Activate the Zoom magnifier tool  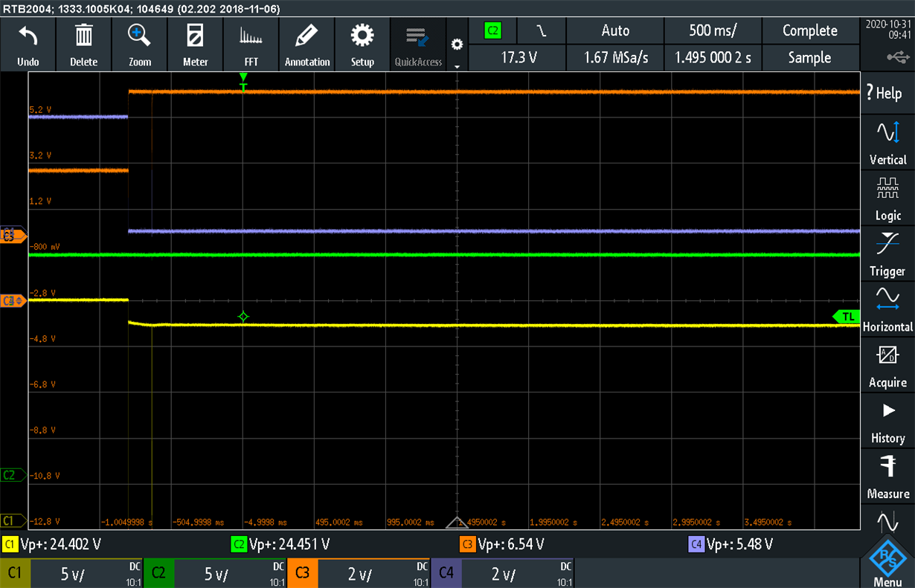(139, 36)
